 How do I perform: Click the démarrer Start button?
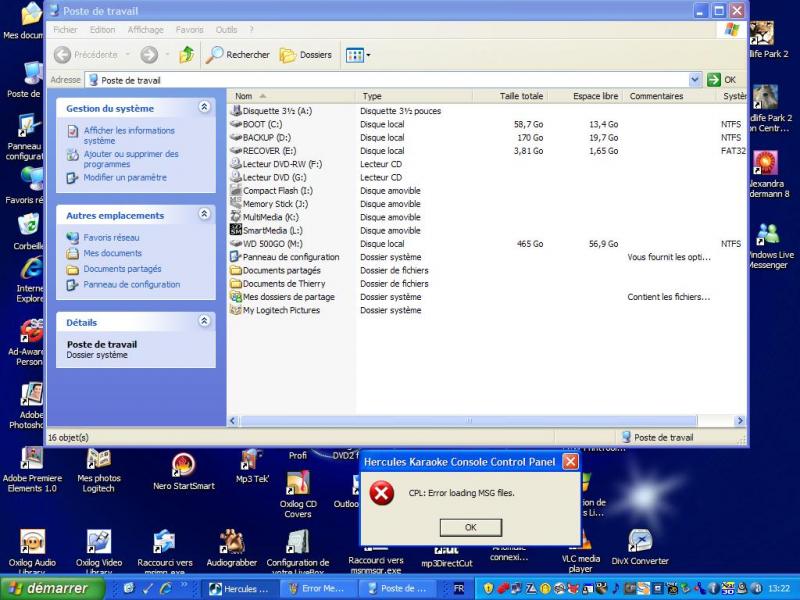pos(48,588)
